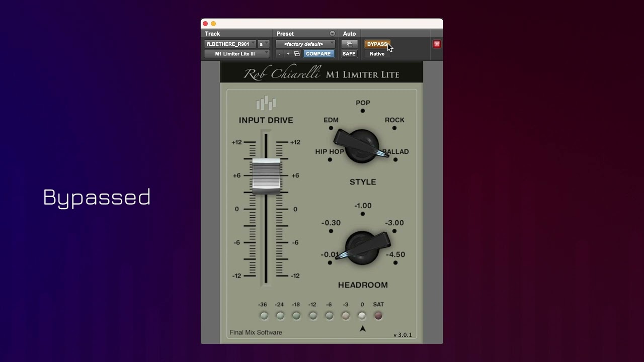
Task: Go to previous preset with minus button
Action: (x=280, y=54)
